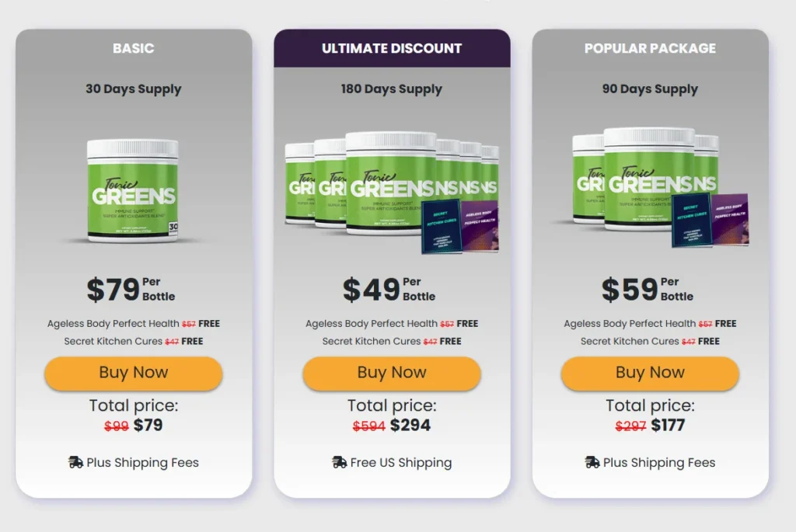Click the truck icon under Popular Package
The width and height of the screenshot is (796, 532).
[593, 462]
